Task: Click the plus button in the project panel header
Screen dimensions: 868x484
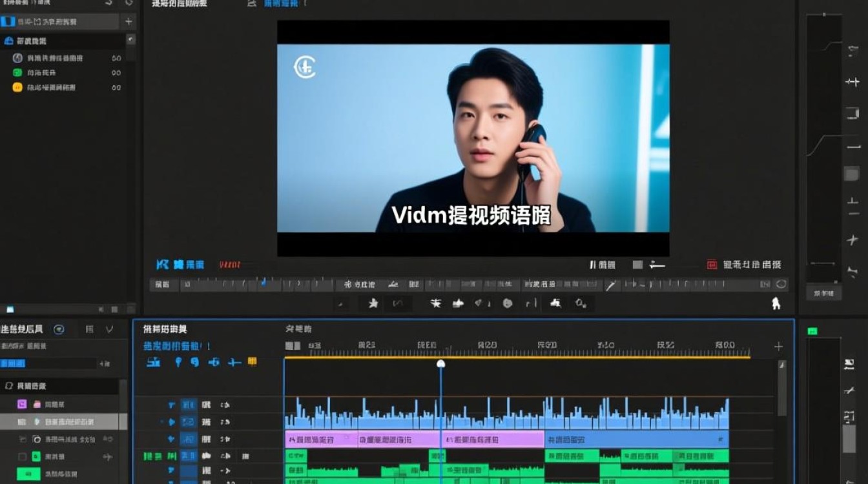Action: pyautogui.click(x=128, y=21)
